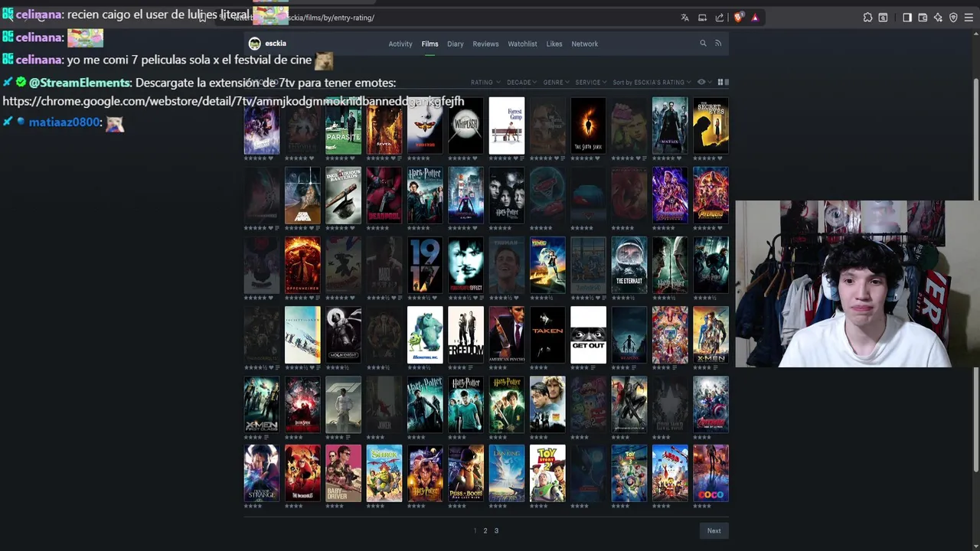Open the Brave VPN shield icon
980x551 pixels.
coord(953,18)
